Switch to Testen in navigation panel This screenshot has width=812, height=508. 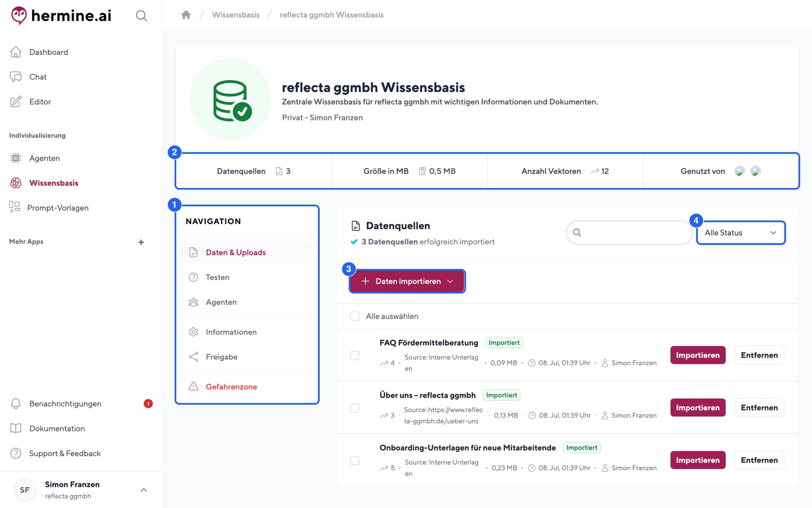[x=247, y=277]
